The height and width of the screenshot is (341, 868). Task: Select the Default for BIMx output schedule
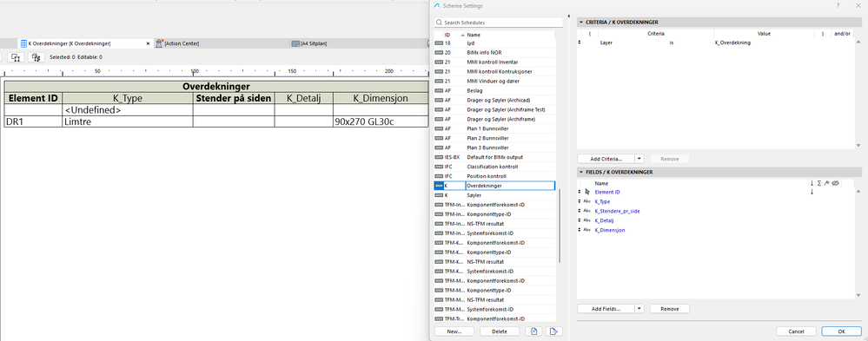pos(494,157)
